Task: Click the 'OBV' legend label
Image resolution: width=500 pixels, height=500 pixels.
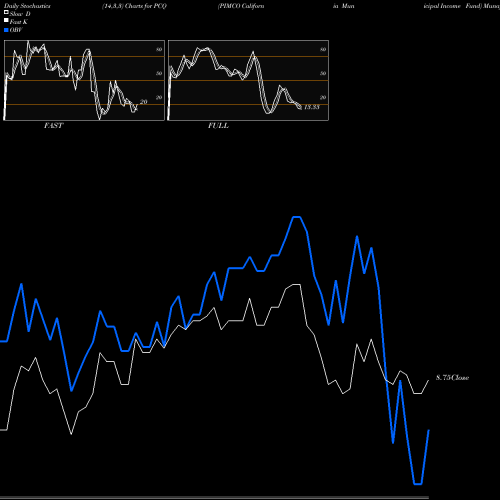Action: [x=16, y=30]
